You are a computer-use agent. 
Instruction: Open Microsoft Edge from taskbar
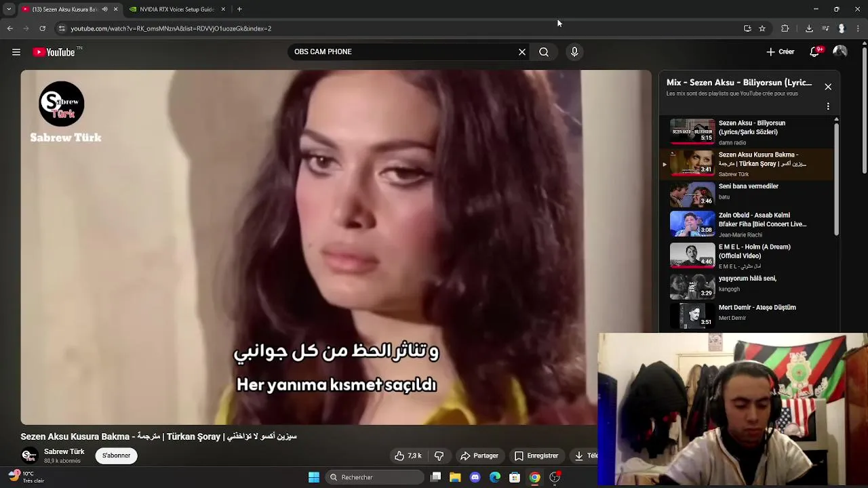(x=495, y=478)
